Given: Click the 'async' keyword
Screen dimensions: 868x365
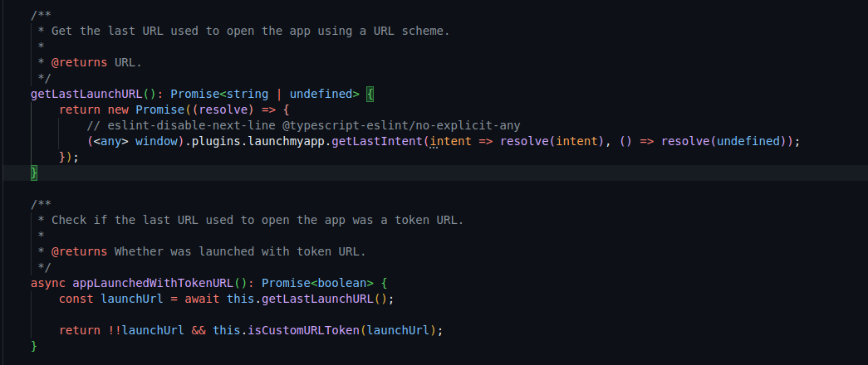Looking at the screenshot, I should (x=47, y=283).
